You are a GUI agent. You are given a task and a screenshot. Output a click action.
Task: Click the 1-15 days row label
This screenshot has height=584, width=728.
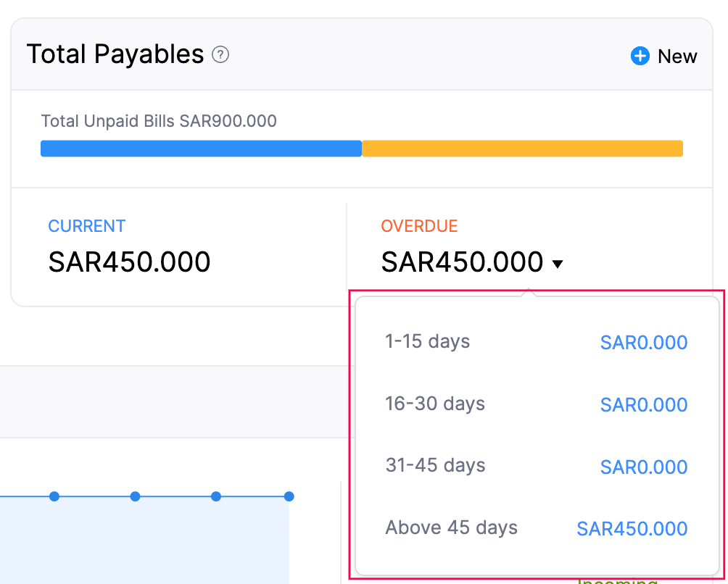click(427, 341)
